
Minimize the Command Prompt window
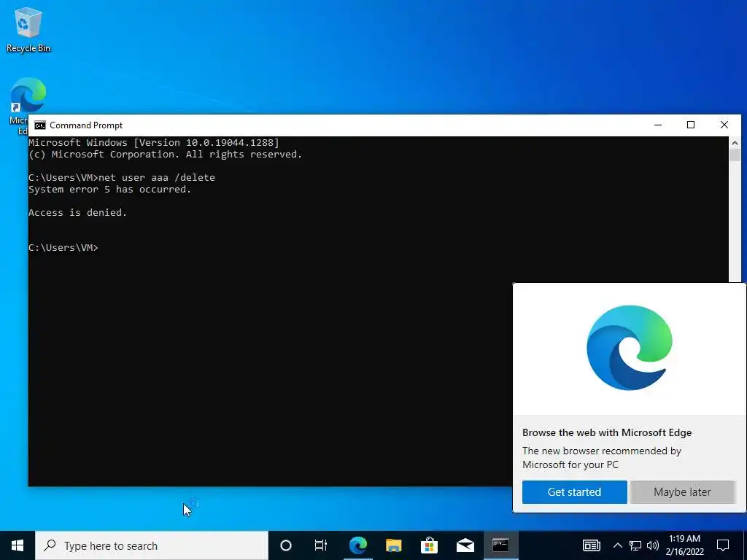tap(658, 125)
